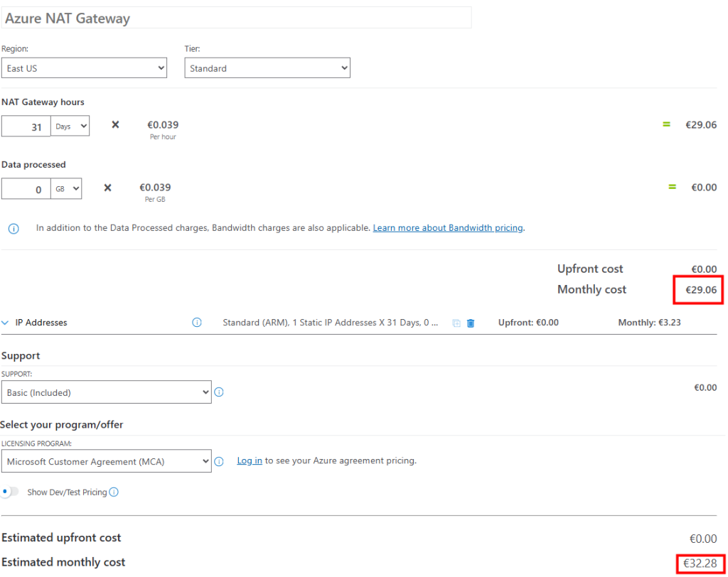Click the 'Select your program/offer' heading
Viewport: 728px width, 577px height.
pyautogui.click(x=62, y=425)
